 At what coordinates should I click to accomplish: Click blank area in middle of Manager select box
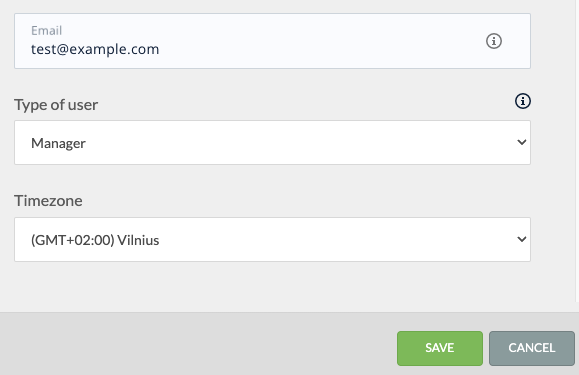[295, 142]
